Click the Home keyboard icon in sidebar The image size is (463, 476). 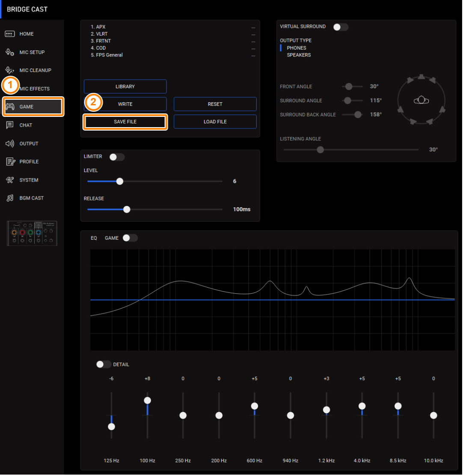(10, 34)
